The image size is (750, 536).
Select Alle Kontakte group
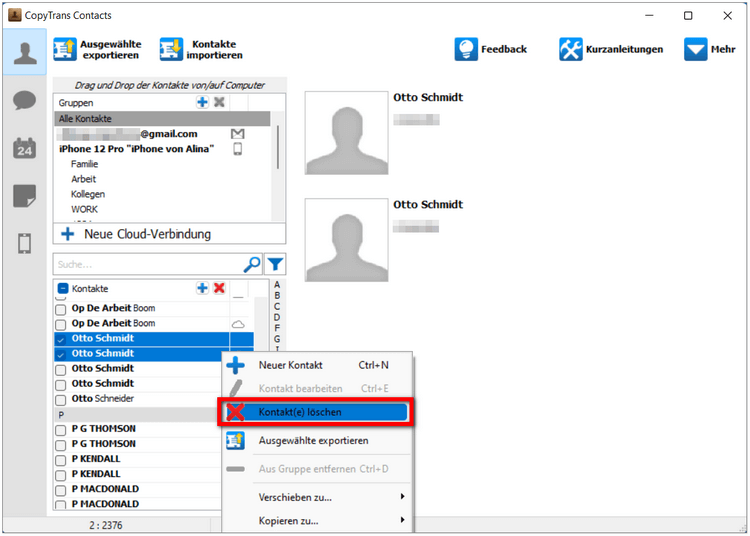162,119
